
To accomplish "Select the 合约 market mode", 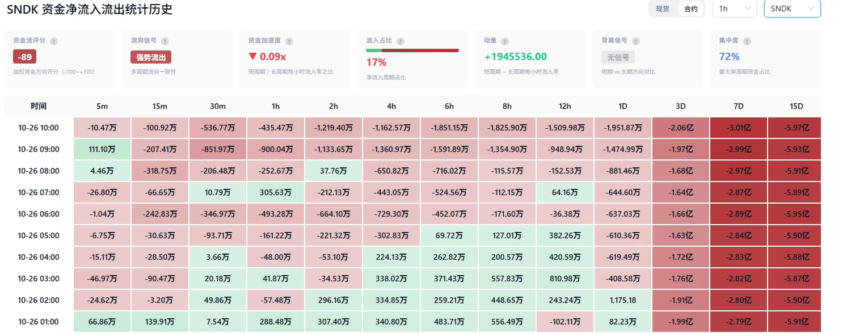I will [691, 9].
